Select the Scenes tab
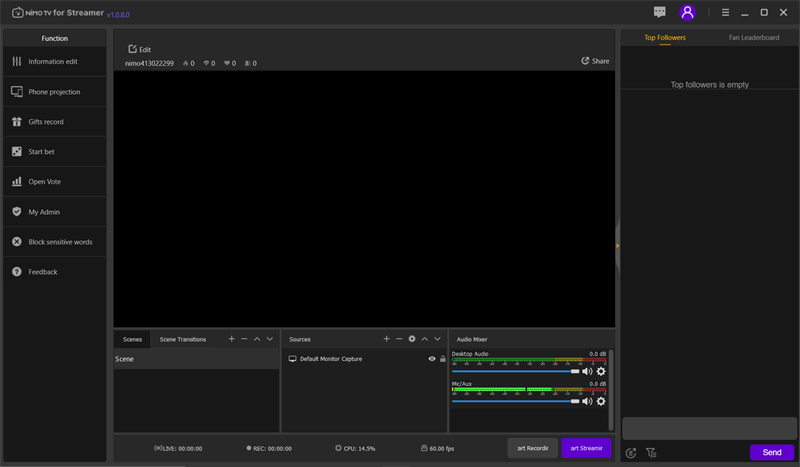This screenshot has height=467, width=800. [x=132, y=339]
